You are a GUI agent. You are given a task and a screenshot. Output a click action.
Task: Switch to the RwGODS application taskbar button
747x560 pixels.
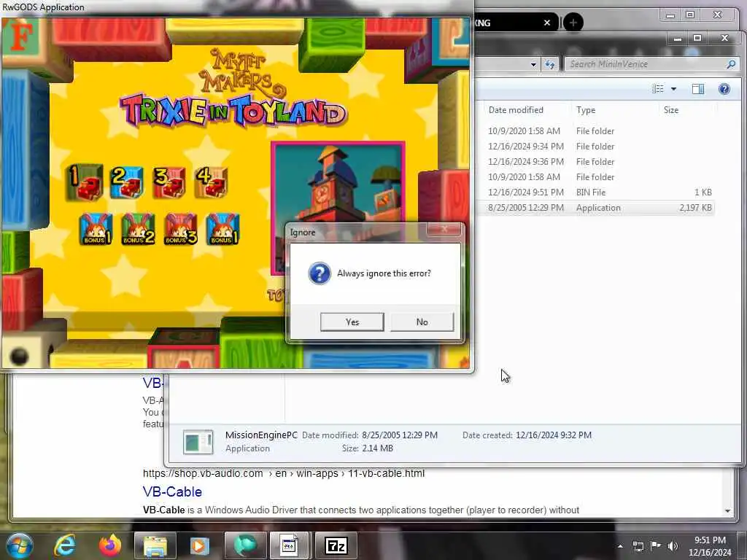click(x=290, y=545)
